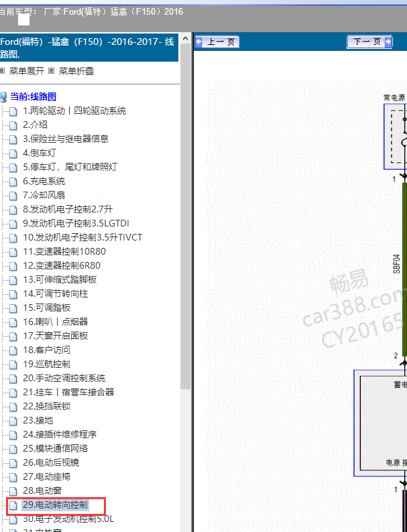This screenshot has height=532, width=407.
Task: Go to previous page with 上一页 button
Action: [x=217, y=42]
